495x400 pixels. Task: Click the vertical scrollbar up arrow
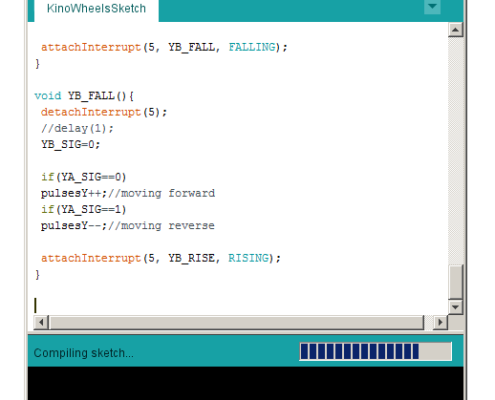pos(455,30)
